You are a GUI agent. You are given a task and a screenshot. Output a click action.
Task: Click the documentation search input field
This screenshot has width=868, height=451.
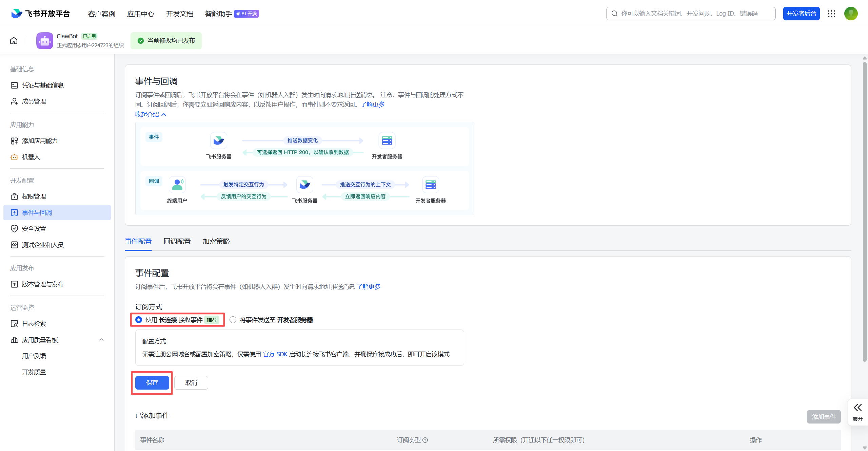692,14
